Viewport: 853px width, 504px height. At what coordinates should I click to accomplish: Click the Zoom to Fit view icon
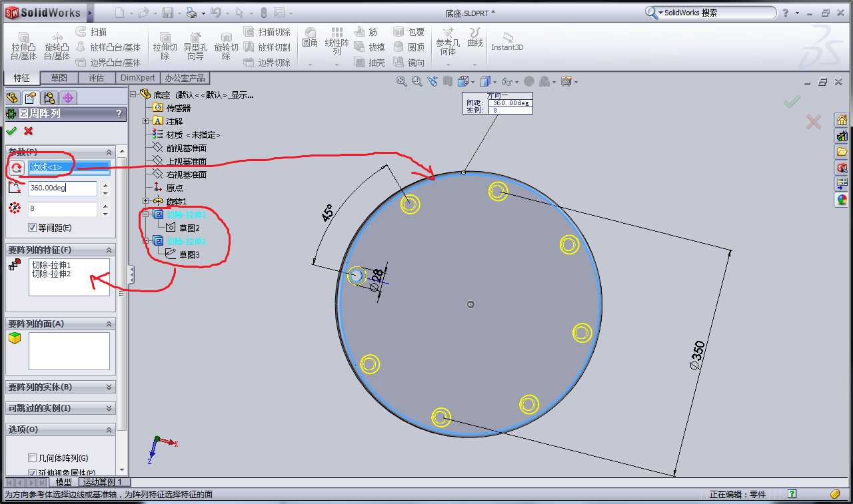(x=402, y=81)
